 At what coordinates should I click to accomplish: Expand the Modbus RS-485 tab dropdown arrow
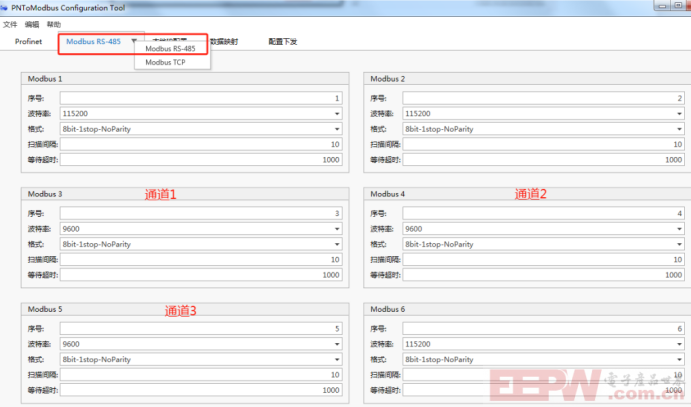134,41
